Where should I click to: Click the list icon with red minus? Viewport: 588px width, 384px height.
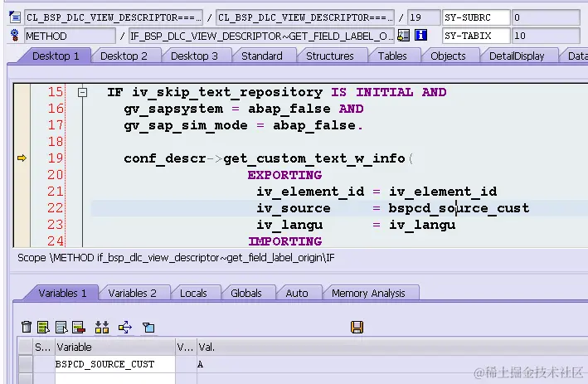(79, 327)
